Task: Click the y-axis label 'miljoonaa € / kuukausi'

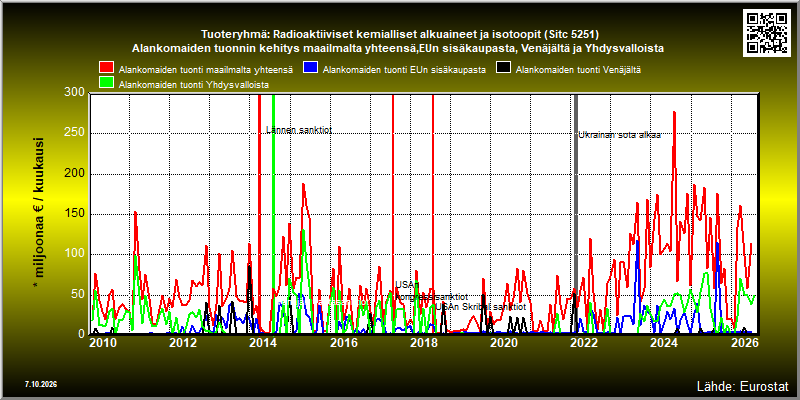Action: pyautogui.click(x=39, y=213)
